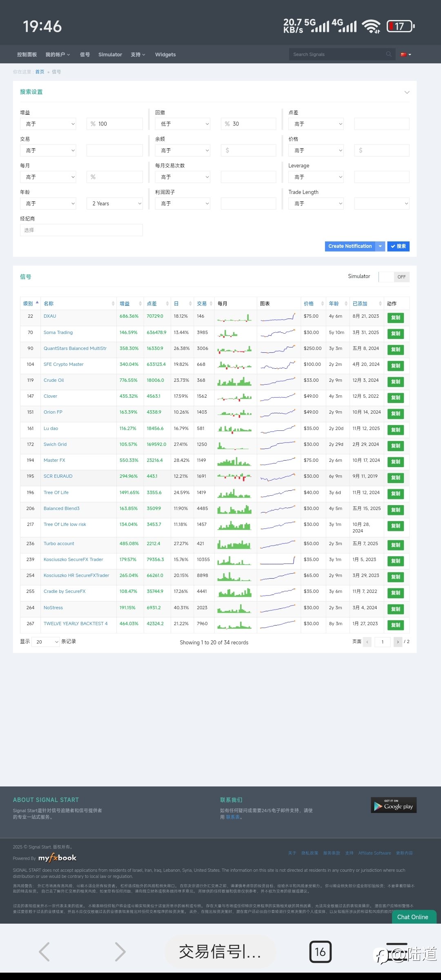Open the Trade Length value dropdown
Image resolution: width=441 pixels, height=980 pixels.
pos(382,203)
